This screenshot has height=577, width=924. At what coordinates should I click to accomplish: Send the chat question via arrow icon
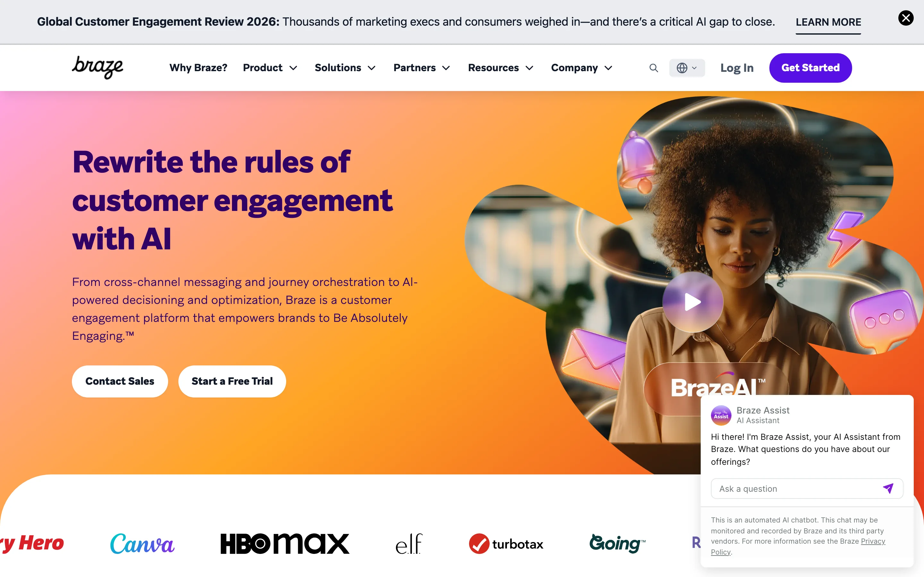click(888, 488)
